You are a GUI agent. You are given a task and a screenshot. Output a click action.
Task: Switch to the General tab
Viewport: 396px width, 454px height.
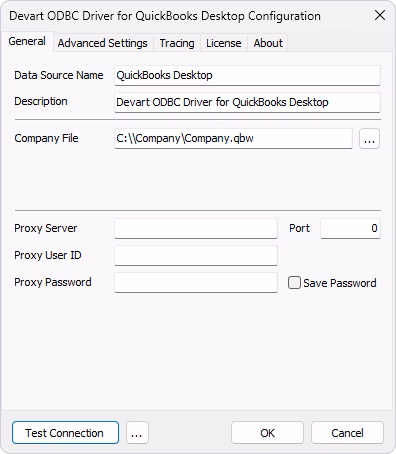click(27, 42)
